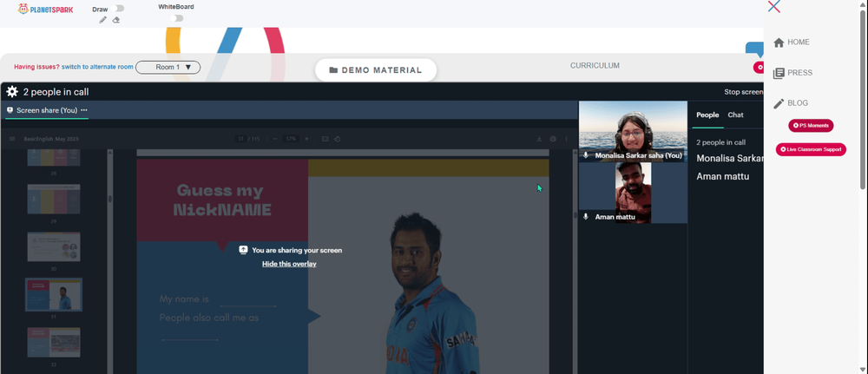
Task: Click Aman mattu's video tile
Action: [x=634, y=193]
